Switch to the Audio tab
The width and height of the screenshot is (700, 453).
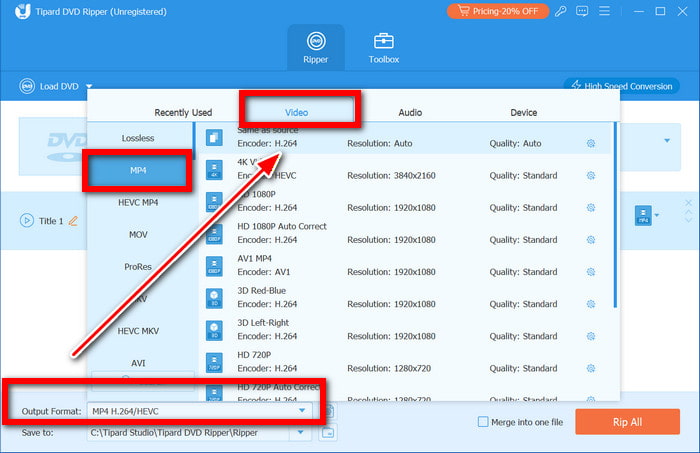(x=410, y=113)
